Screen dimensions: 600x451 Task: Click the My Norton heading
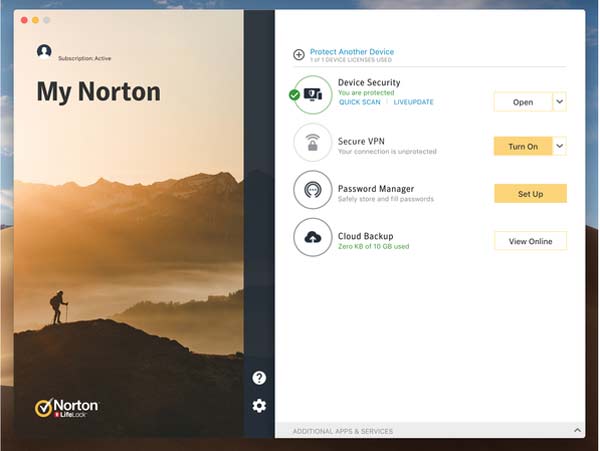pyautogui.click(x=99, y=92)
